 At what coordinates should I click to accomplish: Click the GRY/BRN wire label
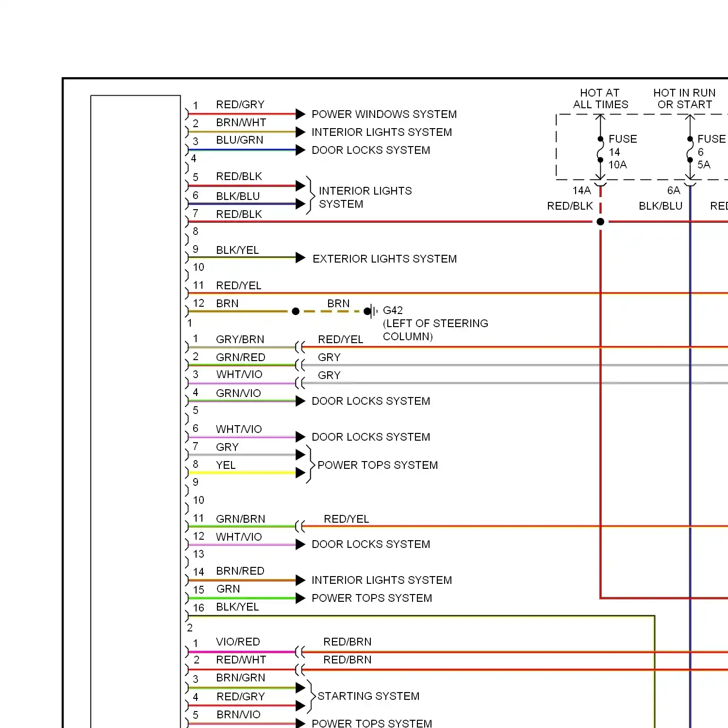click(240, 339)
